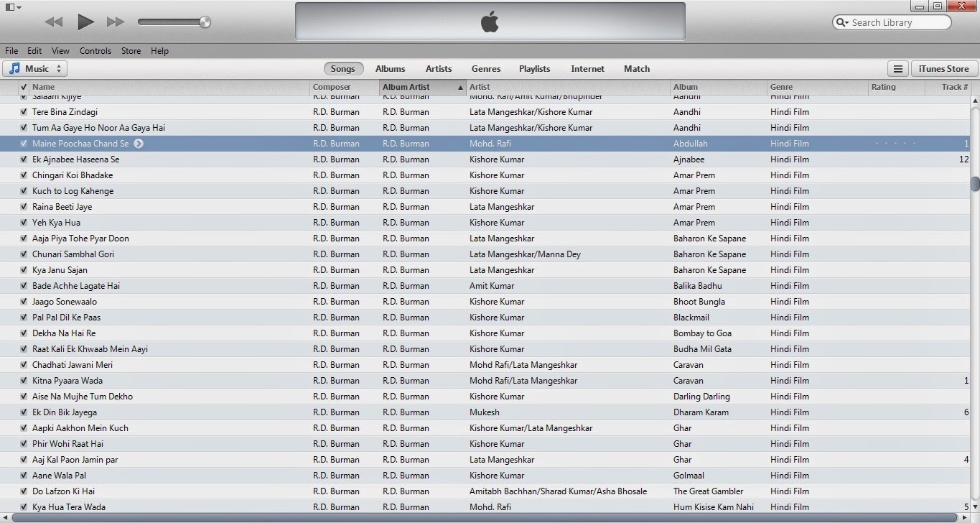
Task: Uncheck the Jaago Sonewaalo song
Action: 24,302
